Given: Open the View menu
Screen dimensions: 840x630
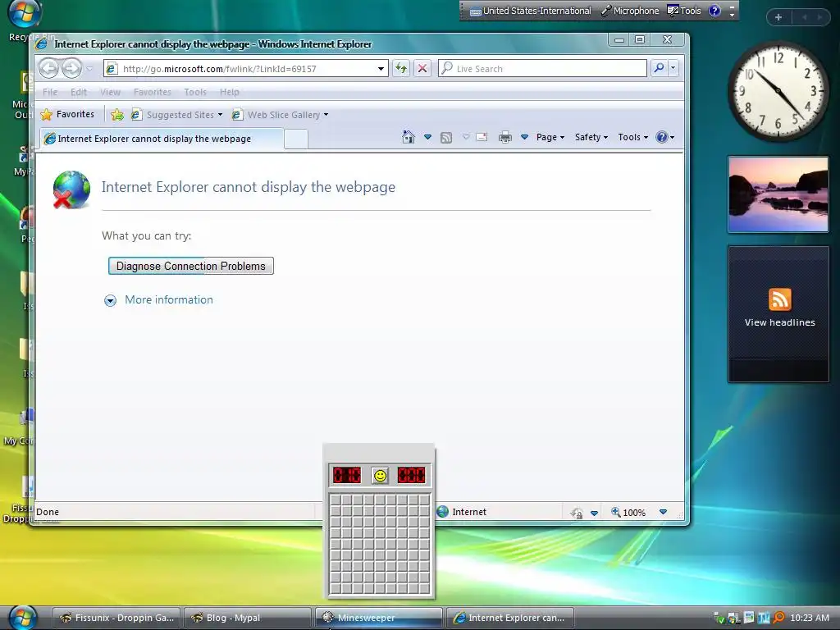Looking at the screenshot, I should 111,92.
